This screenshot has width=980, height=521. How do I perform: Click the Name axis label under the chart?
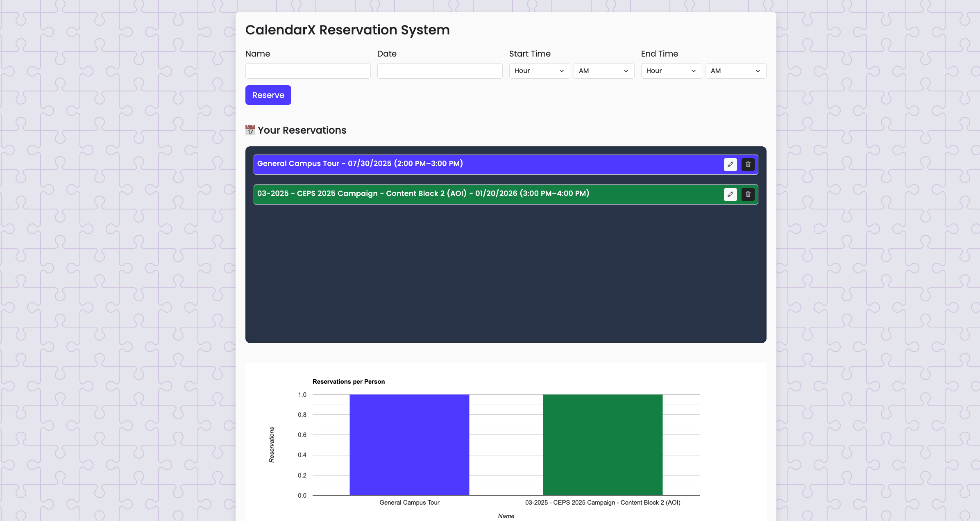click(x=506, y=516)
